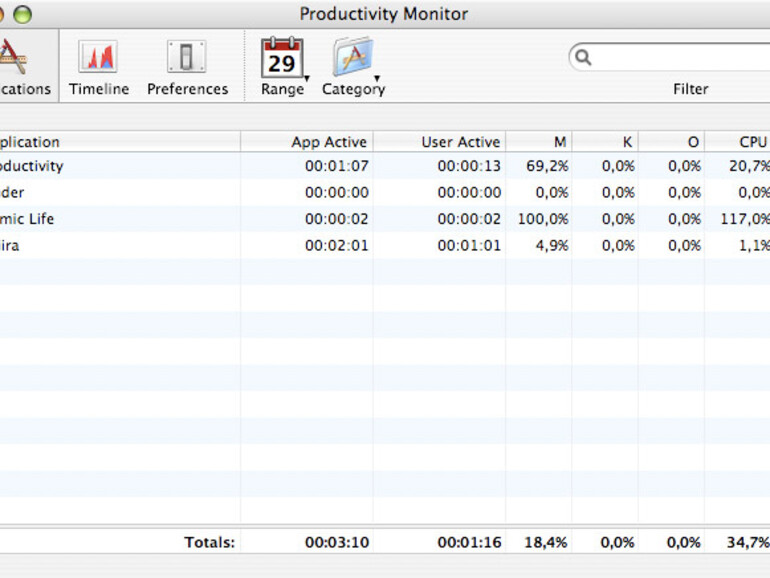
Task: Click the O column header
Action: [671, 142]
